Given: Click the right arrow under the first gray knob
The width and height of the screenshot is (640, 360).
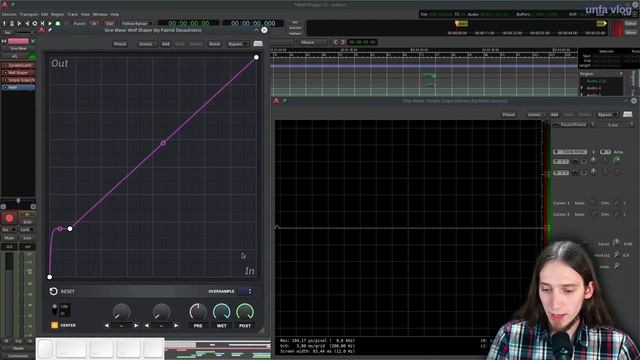Looking at the screenshot, I should (136, 325).
